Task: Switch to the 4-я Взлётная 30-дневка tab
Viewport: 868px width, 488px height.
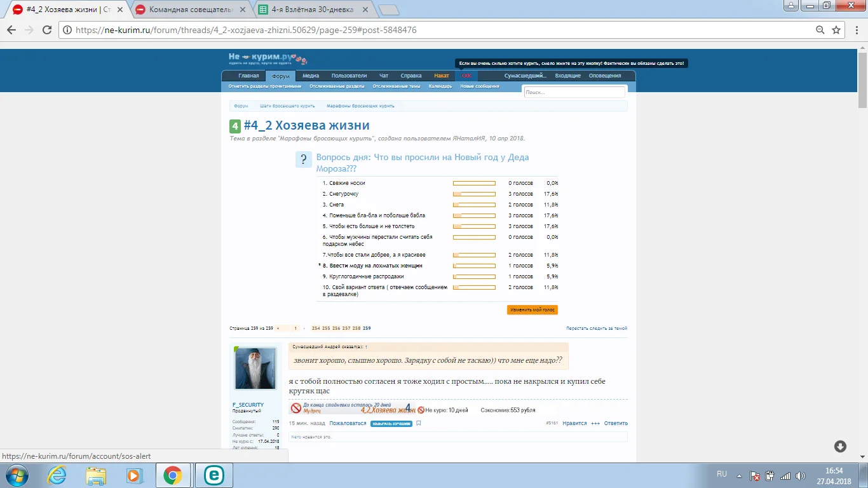Action: click(311, 10)
